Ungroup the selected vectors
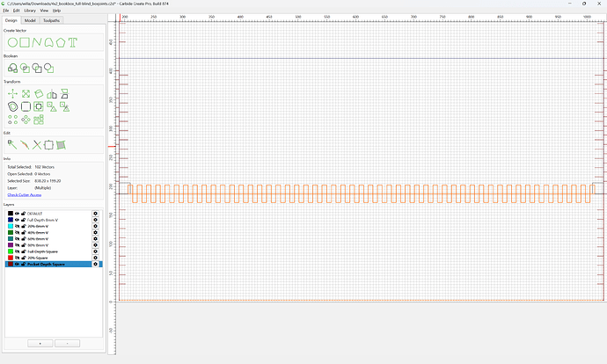The image size is (607, 364). point(64,106)
